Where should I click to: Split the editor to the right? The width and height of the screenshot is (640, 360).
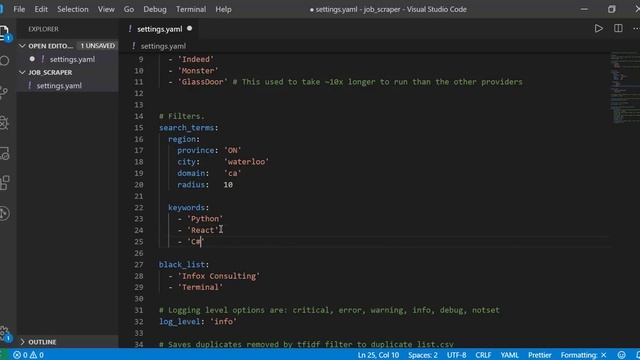pyautogui.click(x=618, y=29)
